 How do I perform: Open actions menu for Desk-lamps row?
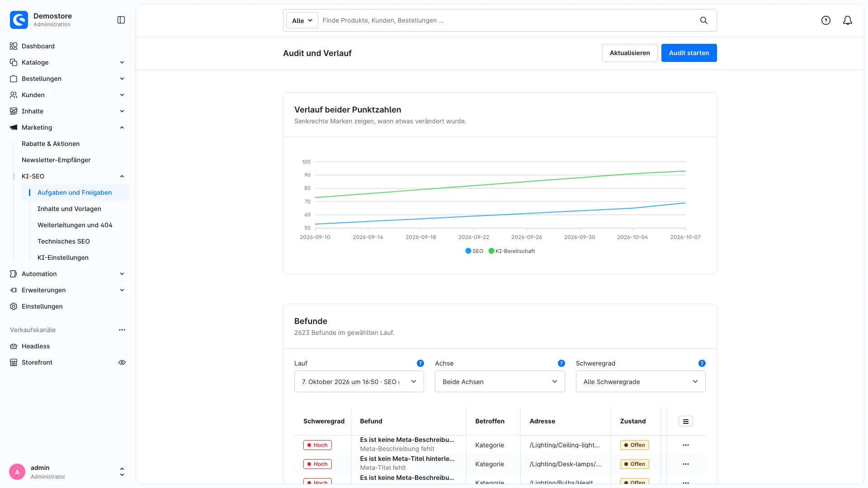(686, 464)
